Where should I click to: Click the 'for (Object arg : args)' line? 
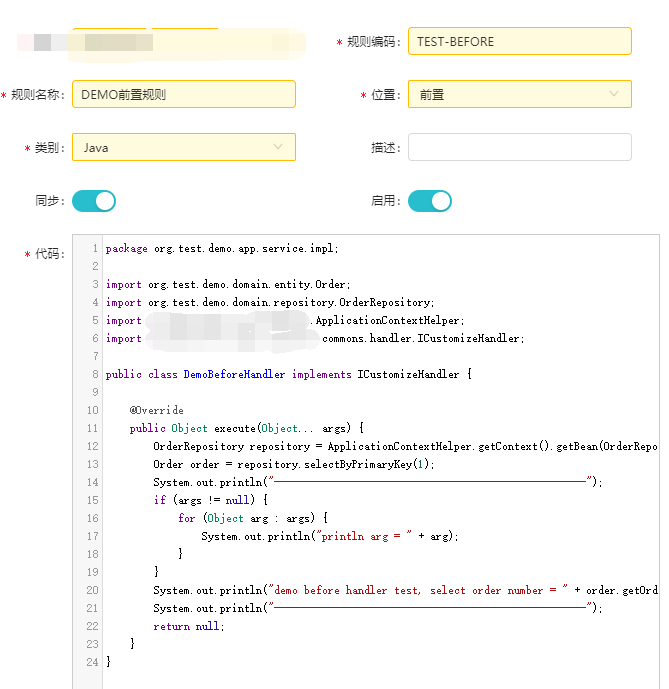(x=253, y=519)
